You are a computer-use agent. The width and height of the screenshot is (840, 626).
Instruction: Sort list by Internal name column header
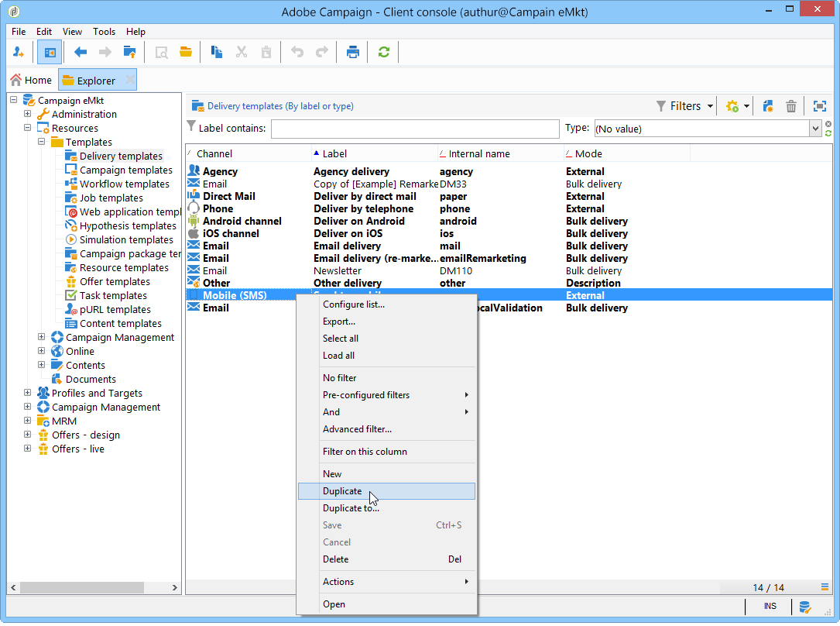(x=478, y=153)
